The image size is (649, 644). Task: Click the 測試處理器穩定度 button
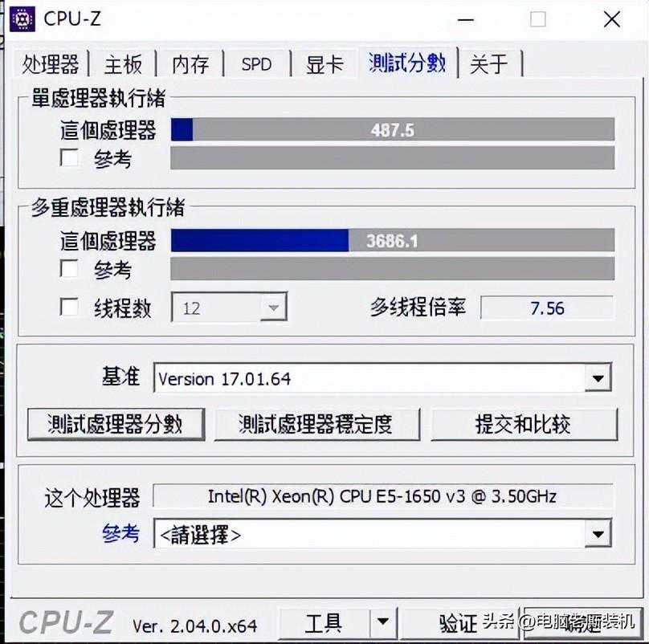(x=317, y=424)
